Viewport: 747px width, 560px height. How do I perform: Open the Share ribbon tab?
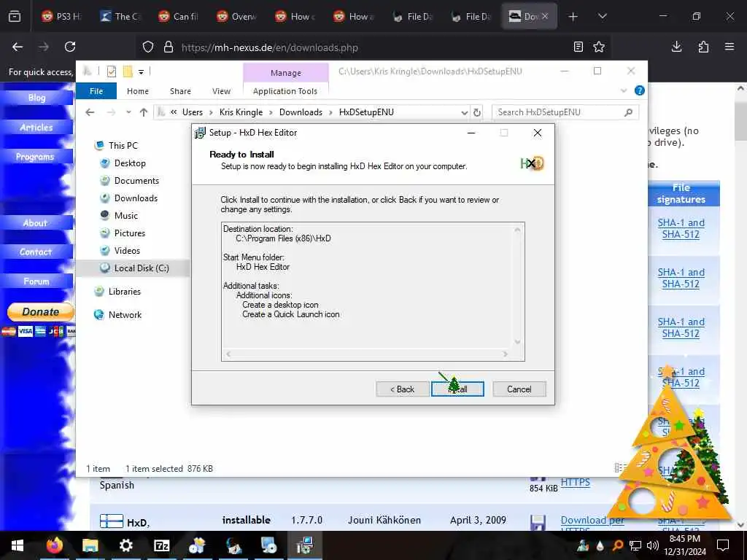coord(181,91)
